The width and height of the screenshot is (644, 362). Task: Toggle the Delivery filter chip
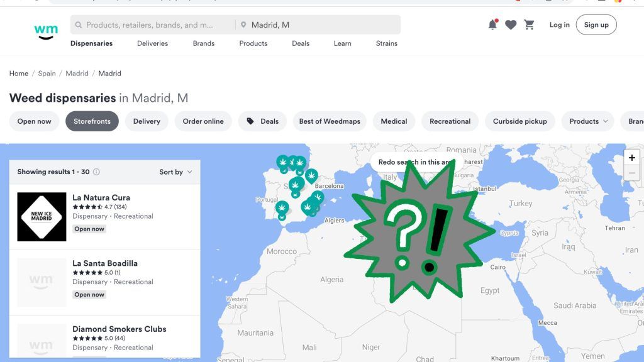pyautogui.click(x=147, y=121)
